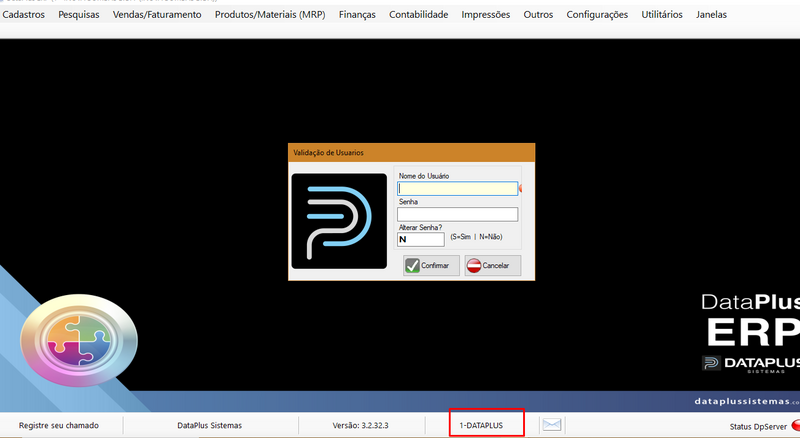Screen dimensions: 800x438
Task: Open the Janelas menu
Action: click(x=711, y=15)
